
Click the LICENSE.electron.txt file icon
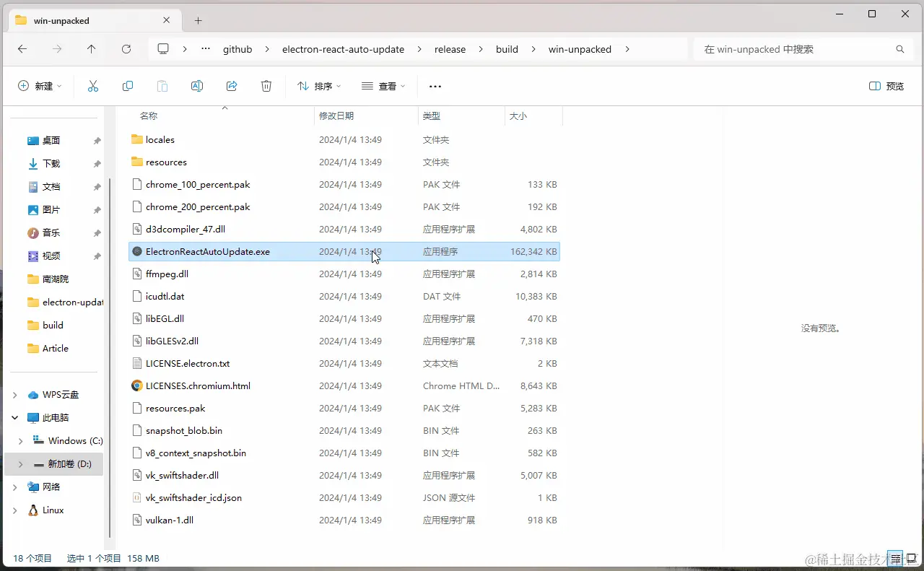coord(137,363)
